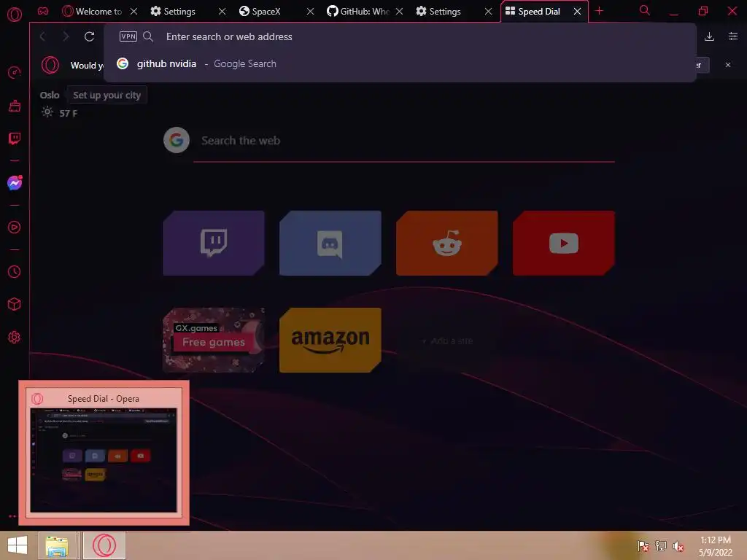Open sidebar setup three dots
This screenshot has height=560, width=747.
(12, 516)
